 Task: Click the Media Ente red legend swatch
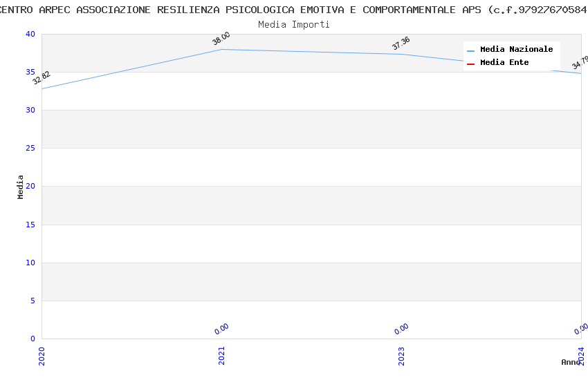click(x=470, y=64)
